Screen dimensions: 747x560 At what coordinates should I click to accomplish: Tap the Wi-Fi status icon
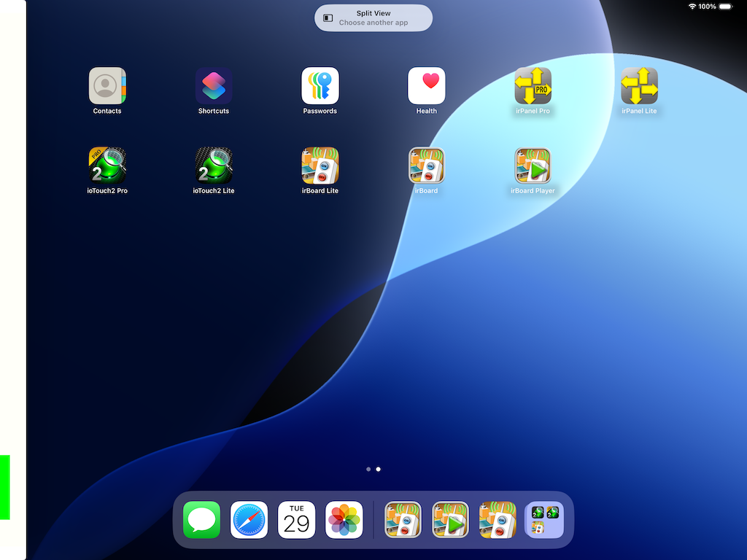click(x=692, y=7)
